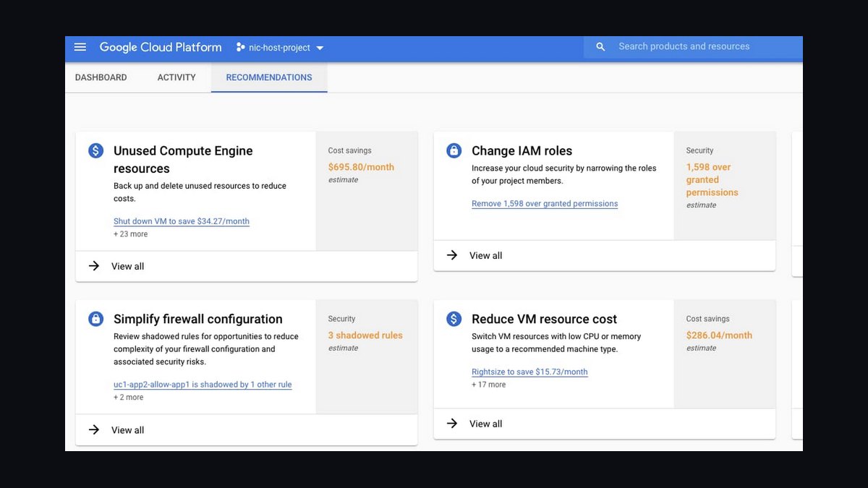868x488 pixels.
Task: Click dollar icon on Unused Compute Engine card
Action: coord(96,151)
